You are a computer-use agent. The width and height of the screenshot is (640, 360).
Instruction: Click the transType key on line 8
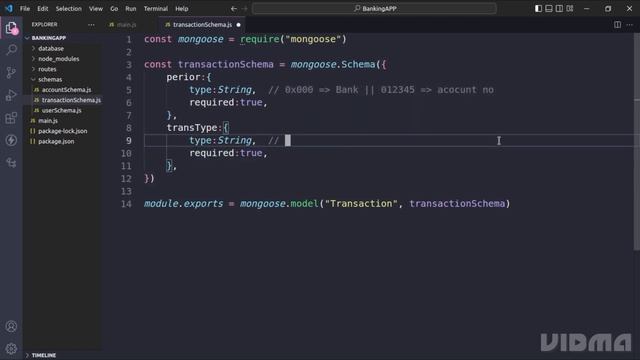click(192, 128)
